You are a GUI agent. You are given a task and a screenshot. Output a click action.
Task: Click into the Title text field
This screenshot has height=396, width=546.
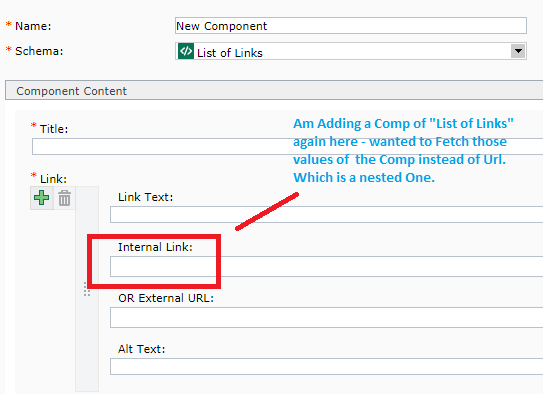coord(288,146)
